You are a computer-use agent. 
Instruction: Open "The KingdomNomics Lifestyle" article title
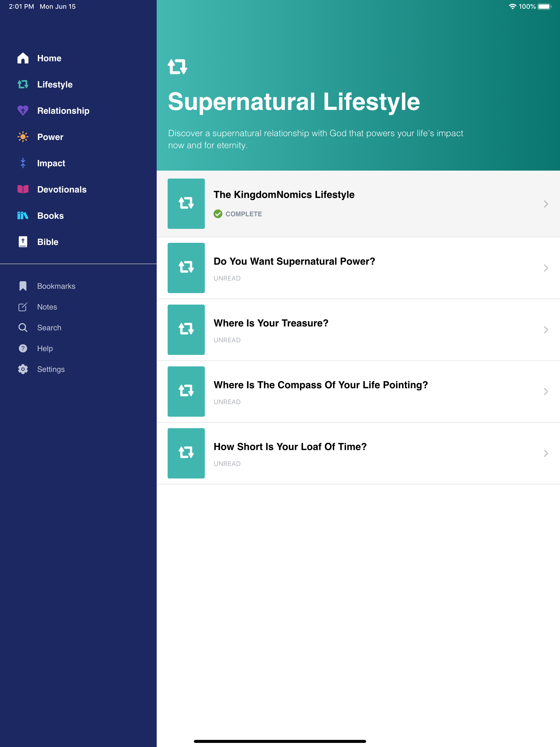(x=284, y=194)
